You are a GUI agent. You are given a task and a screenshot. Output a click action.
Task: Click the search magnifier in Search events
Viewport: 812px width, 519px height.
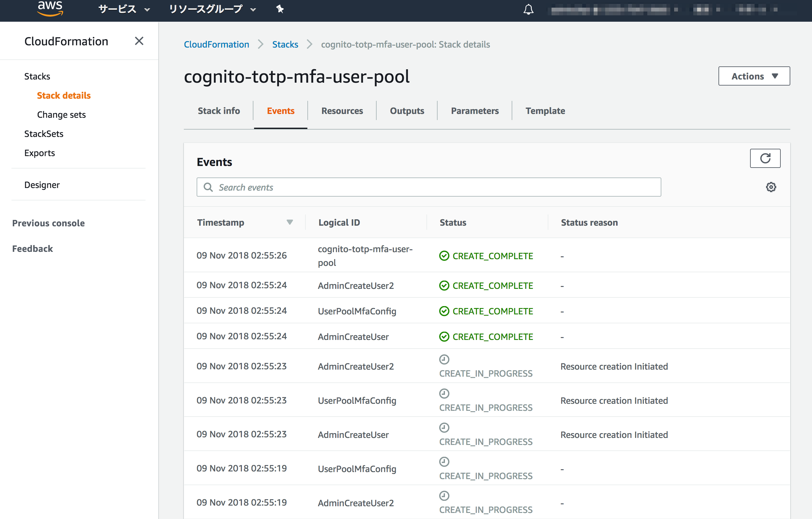(208, 187)
